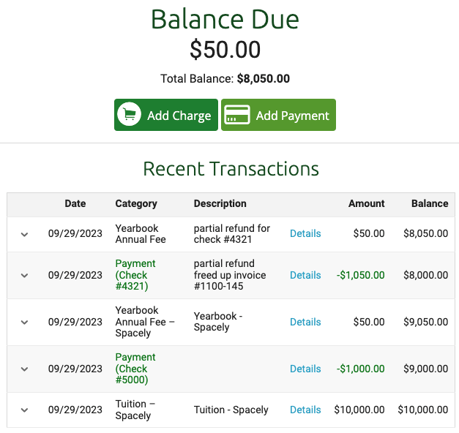Click the Balance column header

tap(430, 203)
